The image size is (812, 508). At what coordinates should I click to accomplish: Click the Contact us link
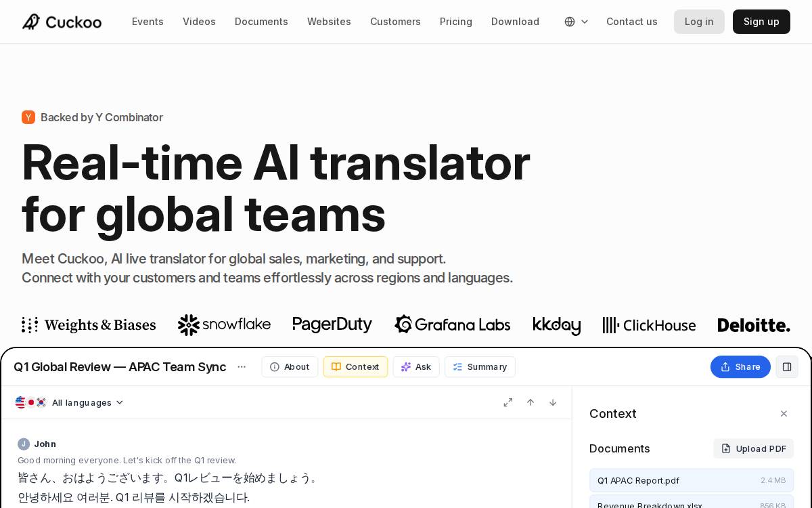632,22
